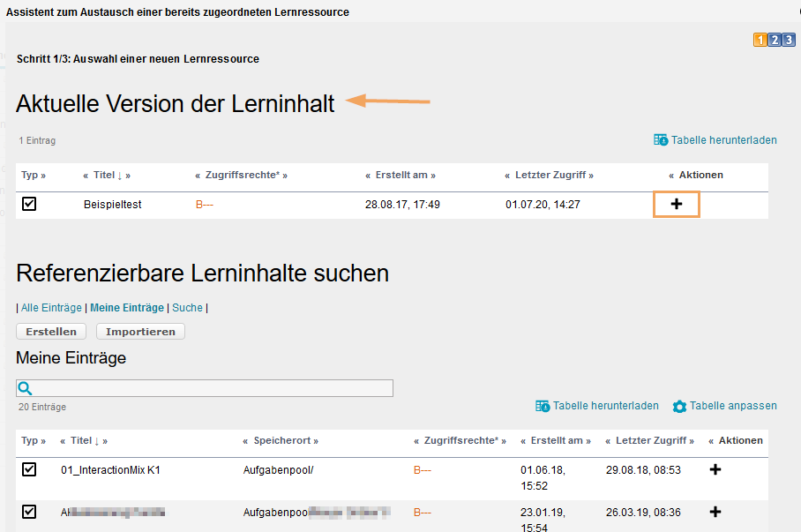Click the magnifier icon in the search bar
Screen dimensions: 801x532
[x=26, y=387]
